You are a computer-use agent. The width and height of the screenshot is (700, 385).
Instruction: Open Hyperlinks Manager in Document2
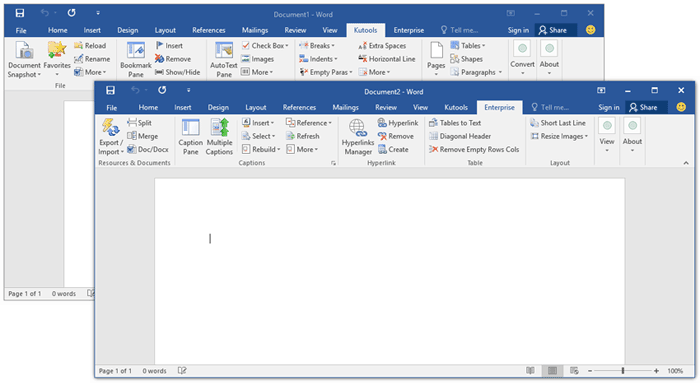point(358,137)
